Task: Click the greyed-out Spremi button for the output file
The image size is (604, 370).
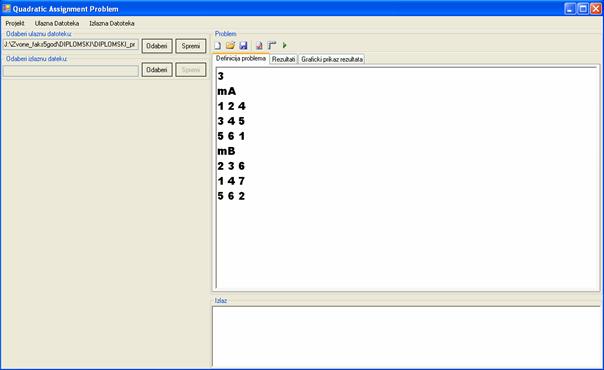Action: point(191,70)
